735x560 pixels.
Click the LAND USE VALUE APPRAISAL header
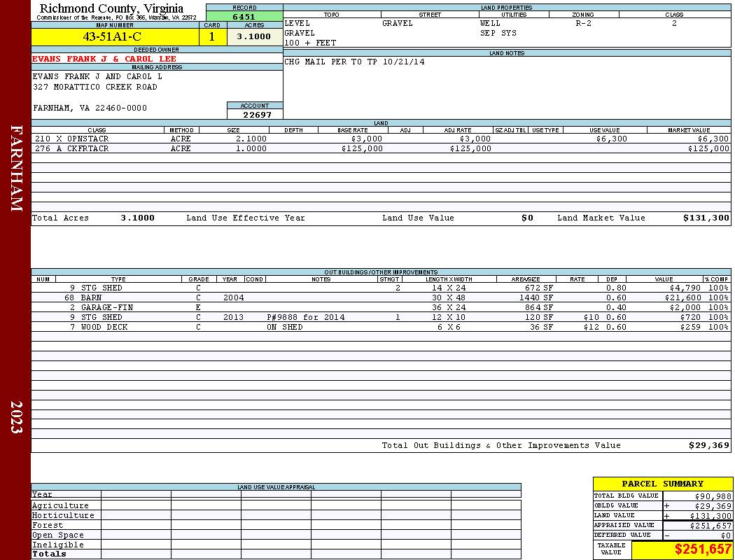(276, 487)
